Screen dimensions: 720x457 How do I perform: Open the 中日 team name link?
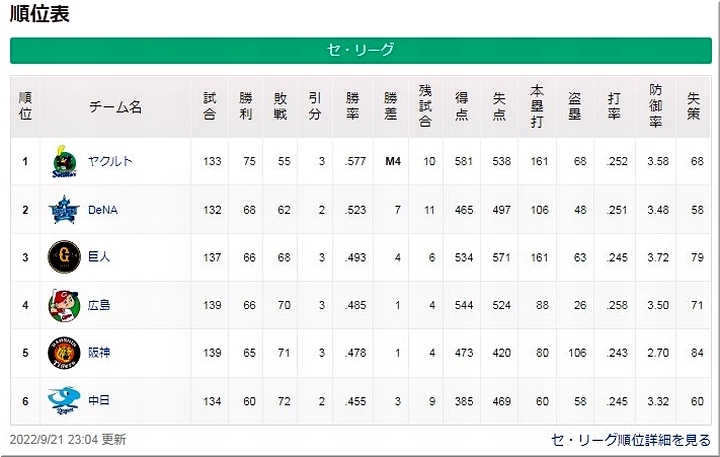pos(98,401)
